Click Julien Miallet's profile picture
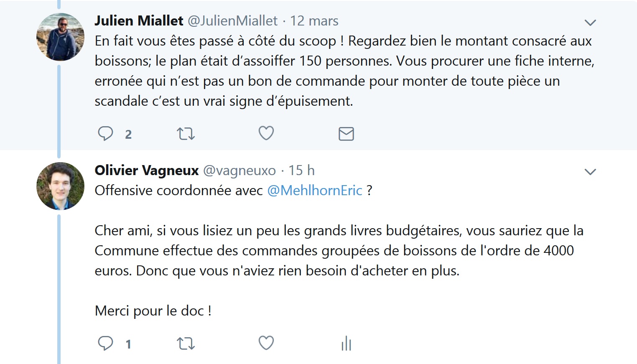The image size is (637, 364). coord(60,37)
